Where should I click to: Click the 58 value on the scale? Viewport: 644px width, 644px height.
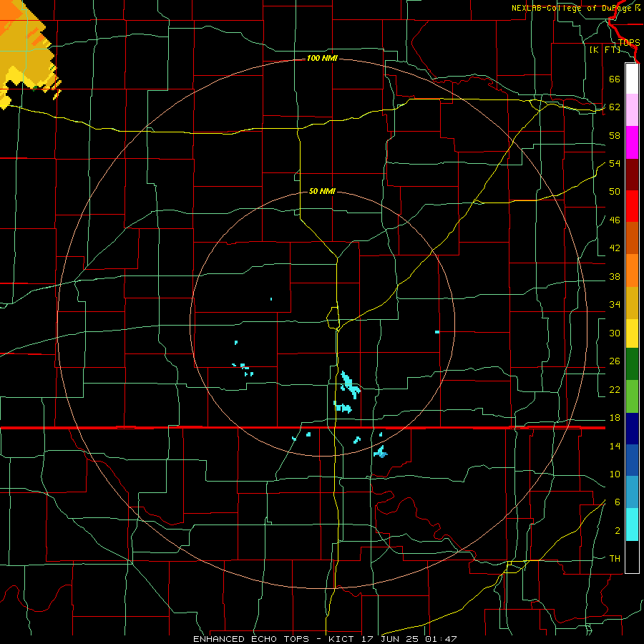click(x=615, y=135)
